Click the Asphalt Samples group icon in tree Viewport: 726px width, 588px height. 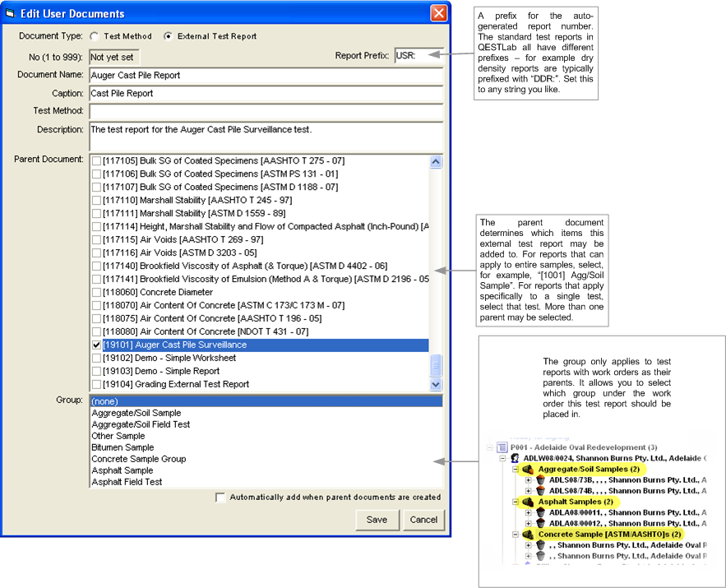527,502
